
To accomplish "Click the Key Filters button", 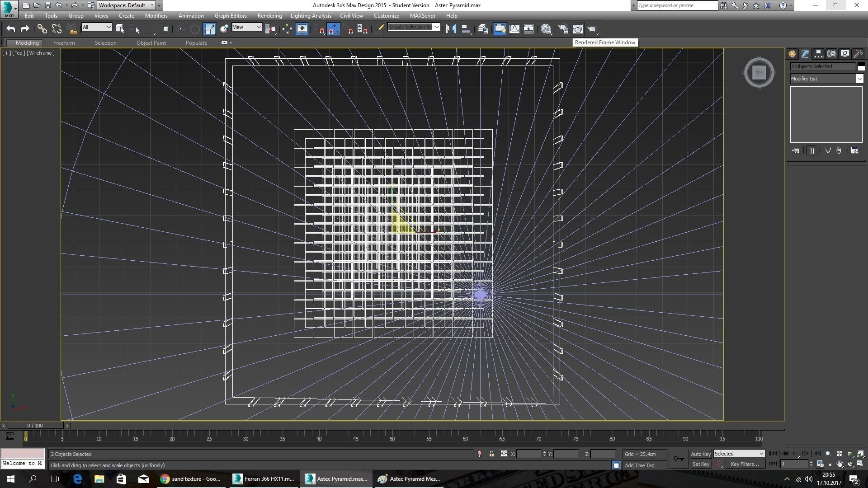I will pos(744,464).
